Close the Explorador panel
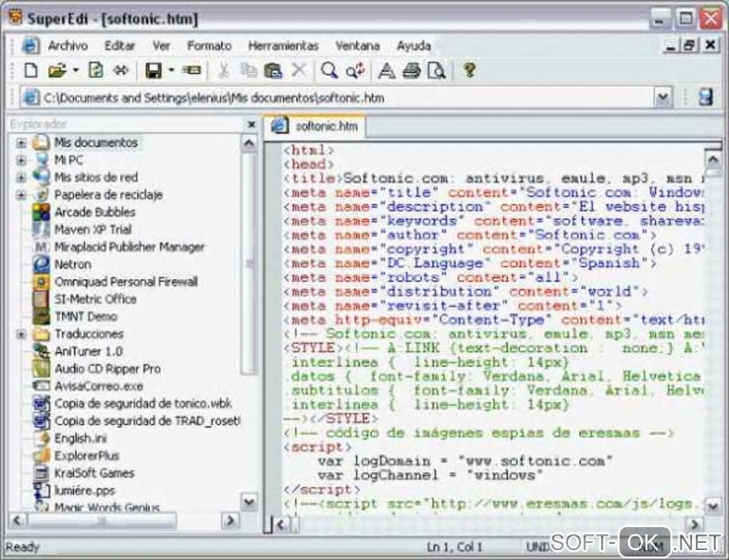Screen dimensions: 729x560 coord(252,124)
